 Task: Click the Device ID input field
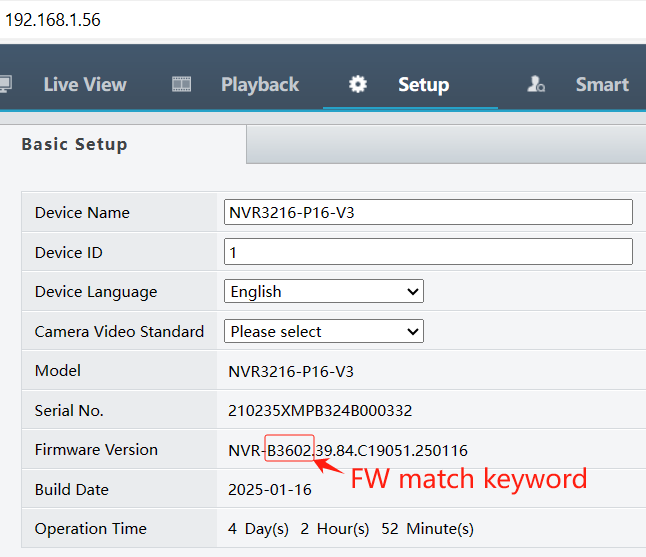tap(428, 252)
